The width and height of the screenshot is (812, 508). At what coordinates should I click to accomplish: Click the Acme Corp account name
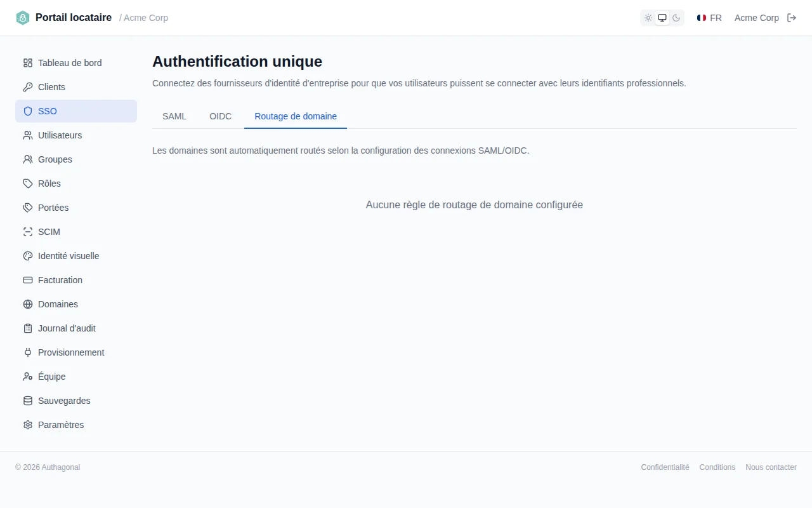coord(757,18)
